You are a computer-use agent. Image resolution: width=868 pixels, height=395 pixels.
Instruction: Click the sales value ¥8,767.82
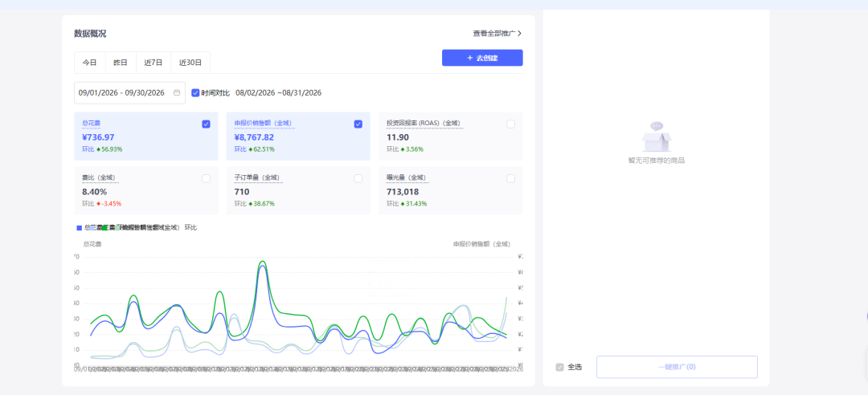coord(254,137)
